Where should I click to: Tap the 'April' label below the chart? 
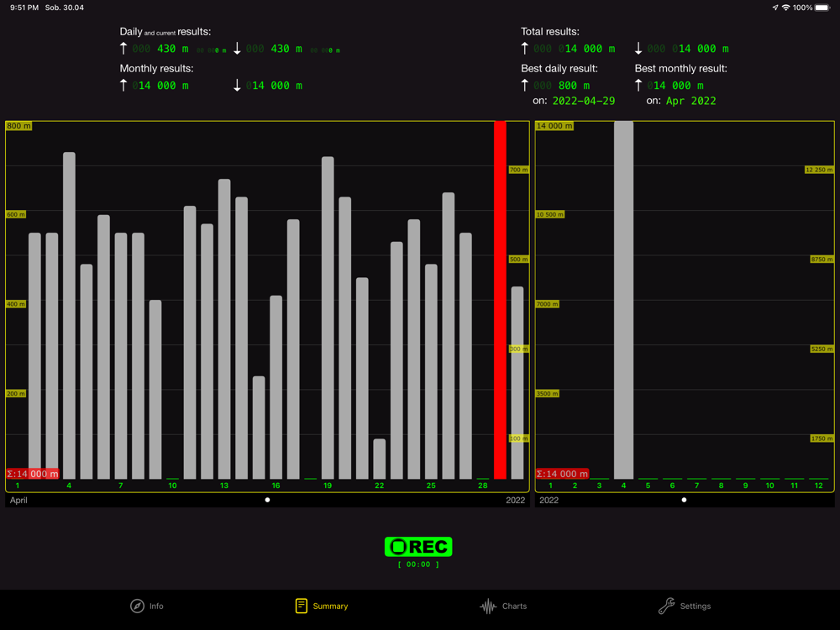[18, 500]
